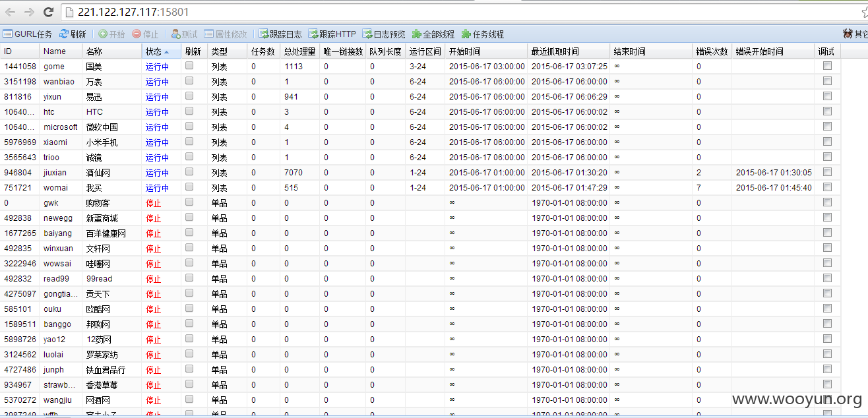
Task: Click the 刷新 refresh toolbar button
Action: (73, 34)
